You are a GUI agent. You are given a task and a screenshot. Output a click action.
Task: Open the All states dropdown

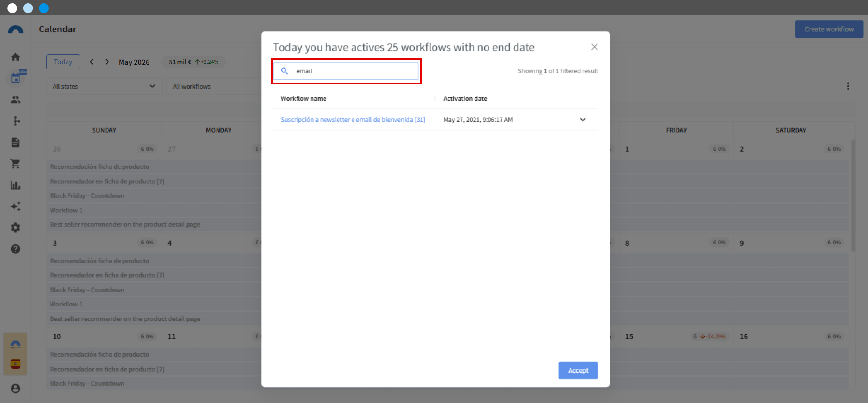click(104, 86)
